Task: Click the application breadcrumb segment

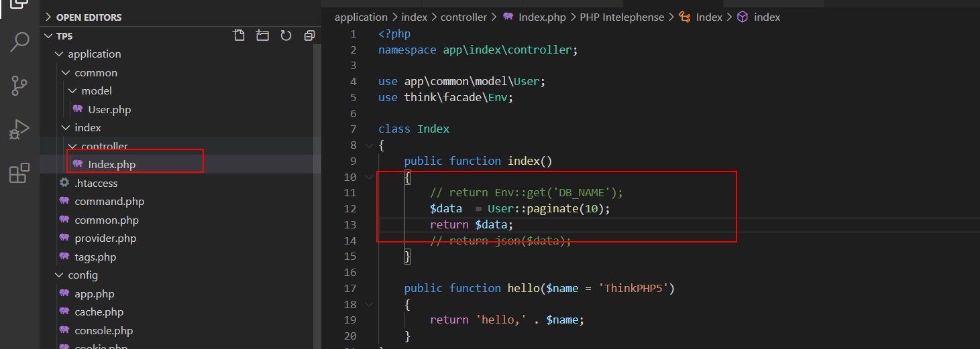Action: point(361,17)
